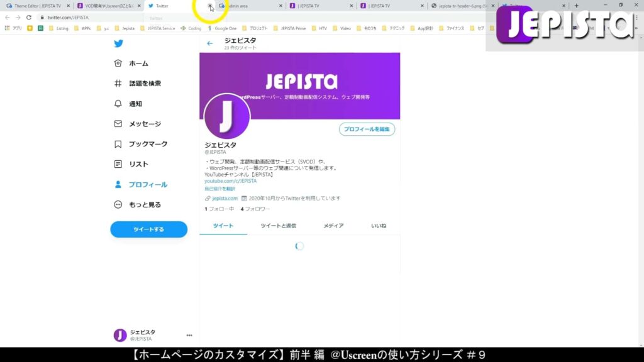The image size is (644, 362).
Task: Click the browser back arrow
Action: click(x=8, y=18)
